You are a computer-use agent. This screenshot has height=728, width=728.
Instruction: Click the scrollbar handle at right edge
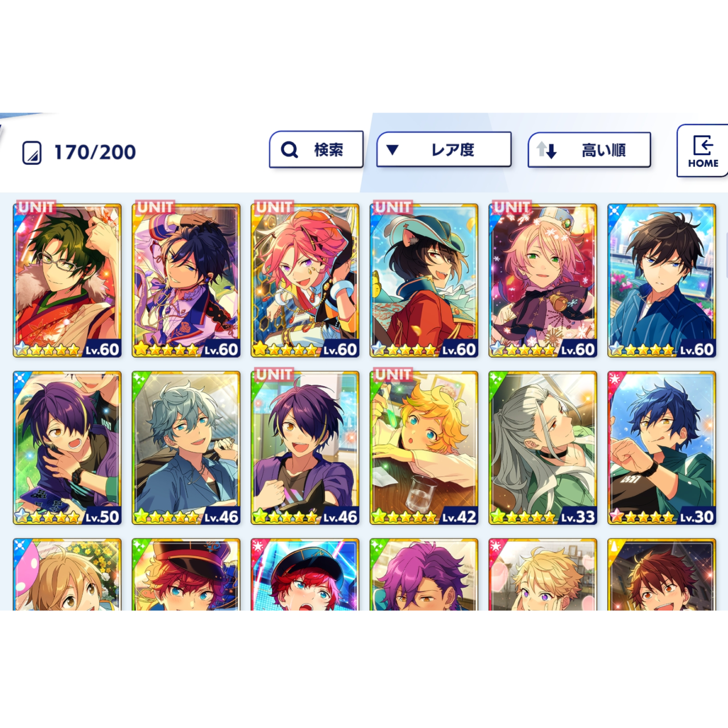tap(726, 255)
